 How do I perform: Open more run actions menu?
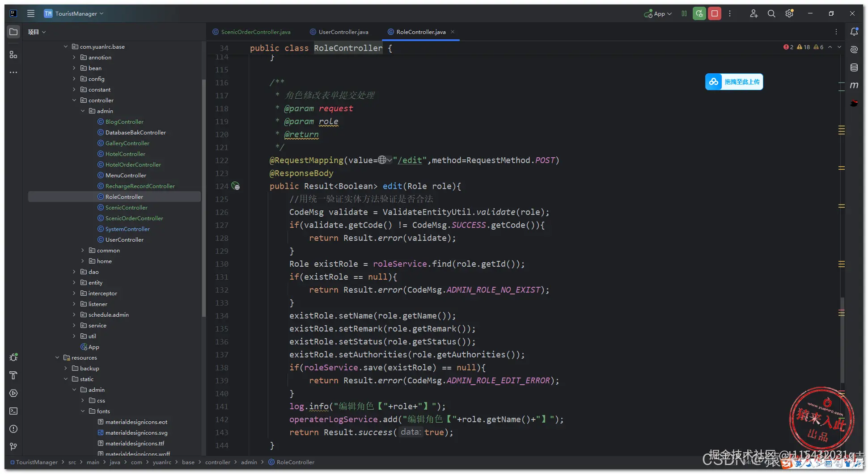point(730,13)
